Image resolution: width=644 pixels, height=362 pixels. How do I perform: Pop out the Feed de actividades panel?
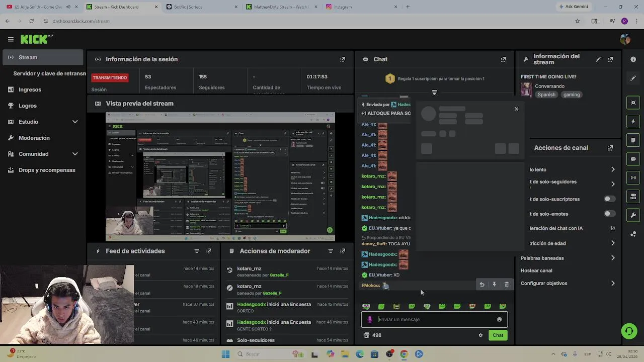209,251
